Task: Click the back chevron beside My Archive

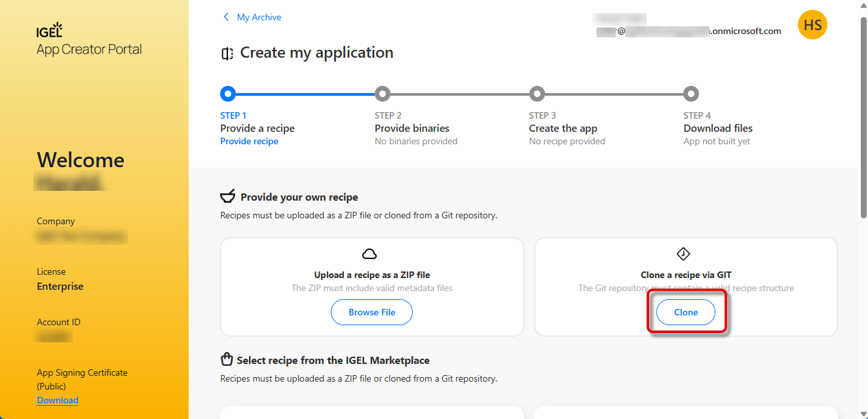Action: click(227, 17)
